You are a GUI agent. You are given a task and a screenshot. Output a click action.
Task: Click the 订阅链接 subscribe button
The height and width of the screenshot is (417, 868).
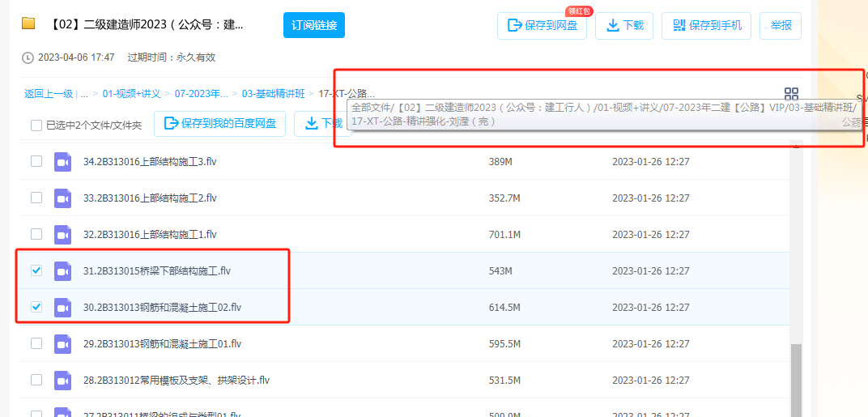pyautogui.click(x=314, y=25)
